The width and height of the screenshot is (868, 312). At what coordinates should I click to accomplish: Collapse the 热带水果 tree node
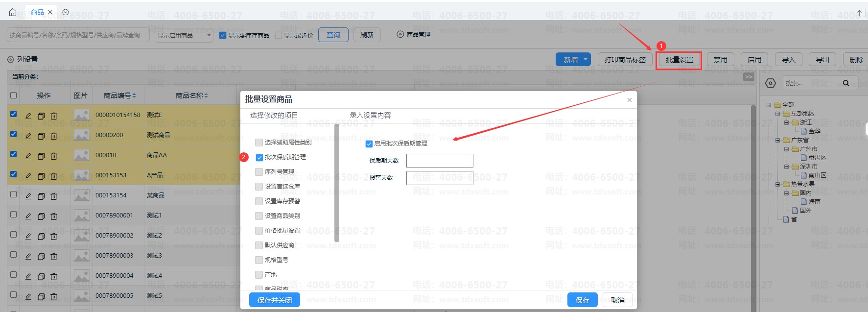coord(778,184)
